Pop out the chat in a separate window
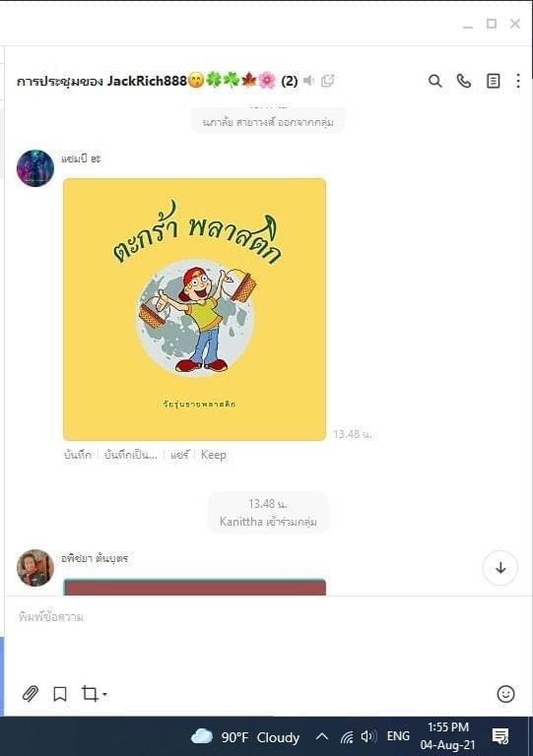533x756 pixels. 327,81
